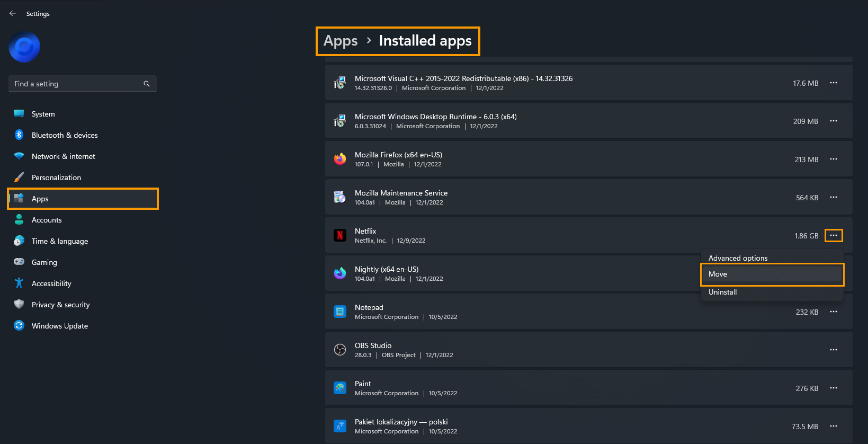Click the Privacy & security shield icon
Viewport: 868px width, 444px height.
[x=19, y=304]
